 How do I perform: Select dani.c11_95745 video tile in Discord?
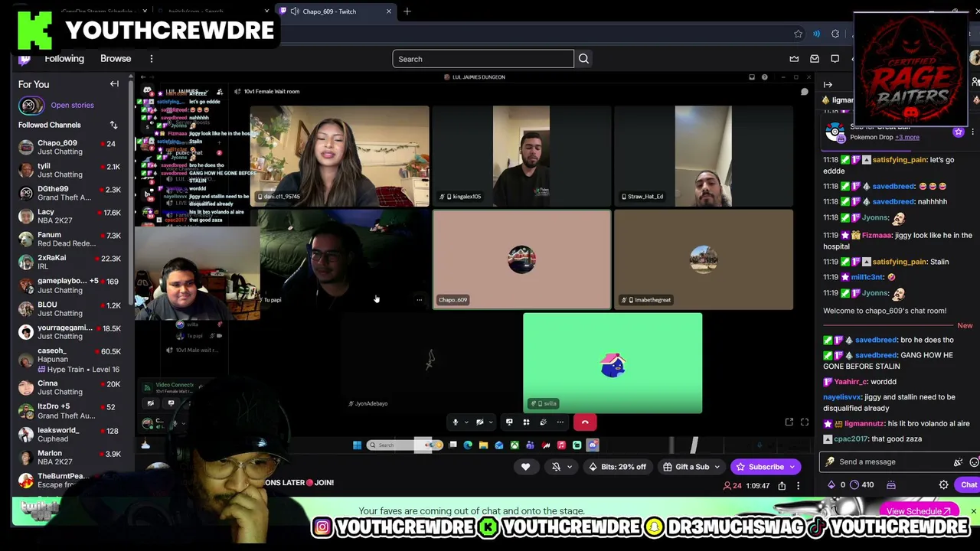tap(339, 157)
